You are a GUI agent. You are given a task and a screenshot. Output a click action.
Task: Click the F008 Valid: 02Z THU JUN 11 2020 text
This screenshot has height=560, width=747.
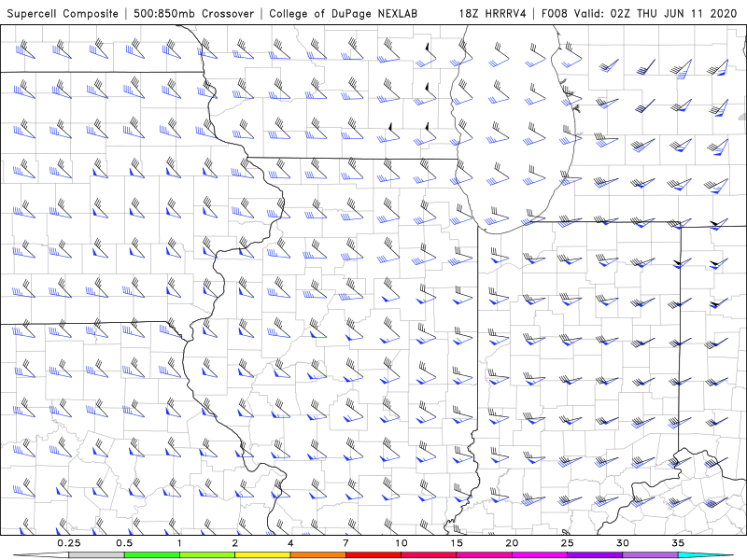tap(639, 13)
